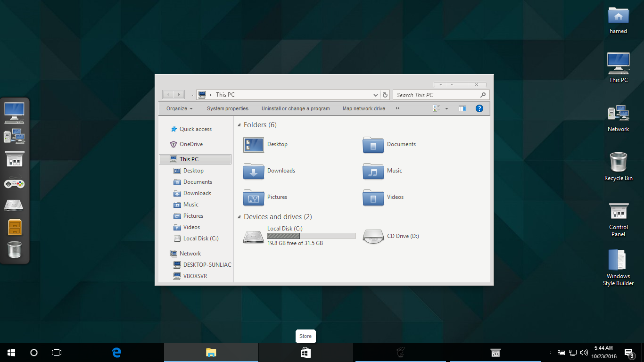
Task: Collapse the Devices and drives group
Action: tap(239, 217)
